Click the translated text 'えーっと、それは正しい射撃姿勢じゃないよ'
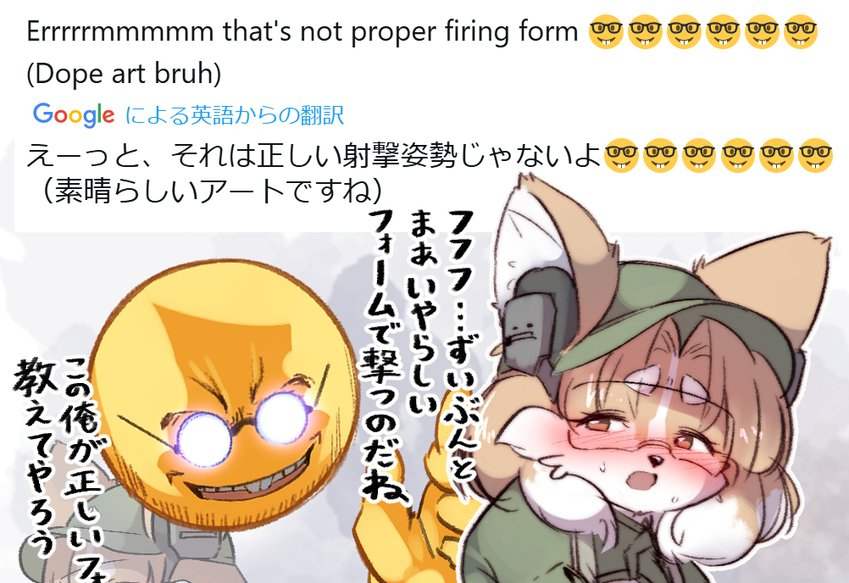This screenshot has width=849, height=583. point(314,155)
